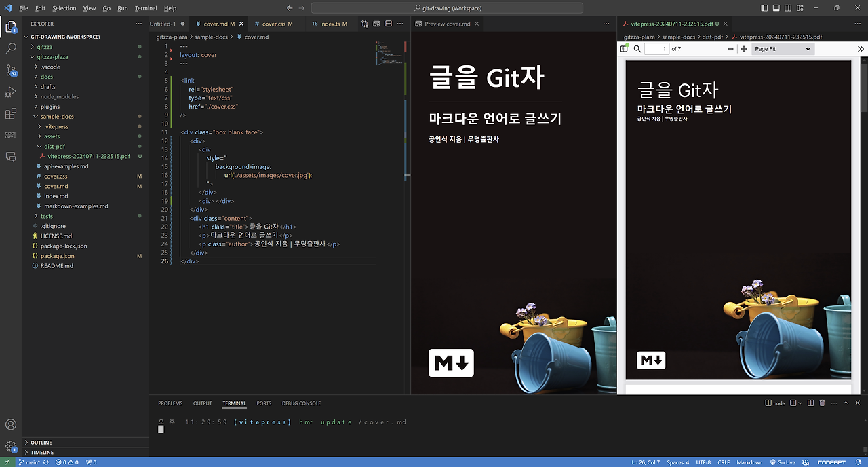Open the new terminal launch profile dropdown
This screenshot has width=868, height=467.
coord(801,403)
